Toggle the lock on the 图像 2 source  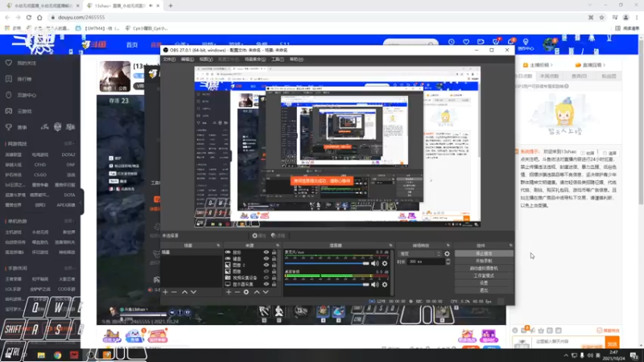[x=274, y=265]
